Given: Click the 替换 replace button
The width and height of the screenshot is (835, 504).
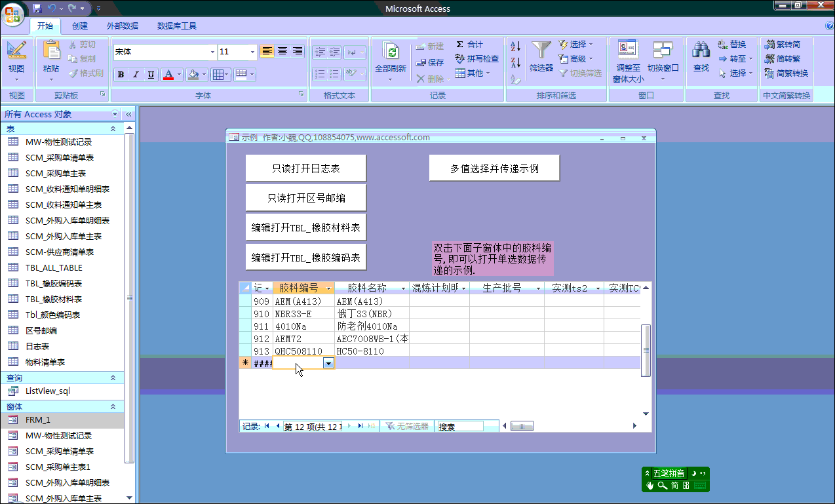Looking at the screenshot, I should click(x=732, y=45).
